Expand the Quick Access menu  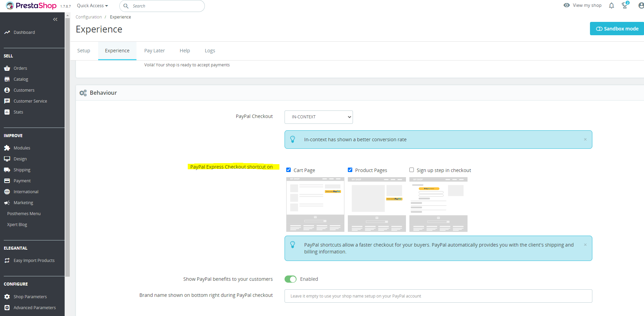tap(92, 6)
